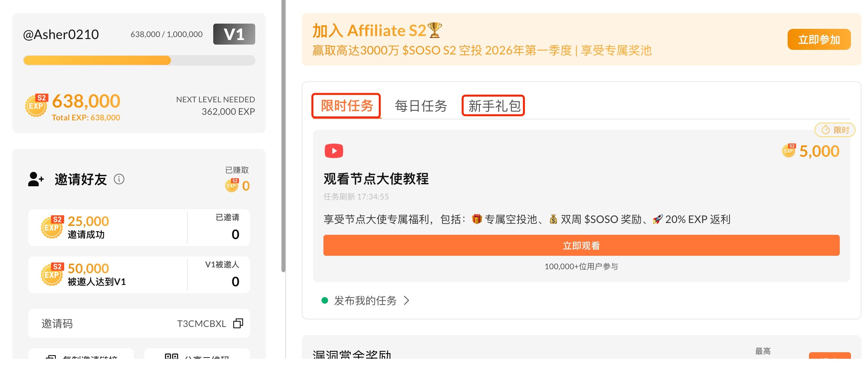Click the S2 EXP coin beside 25,000 邀请成功
868x385 pixels.
(52, 227)
